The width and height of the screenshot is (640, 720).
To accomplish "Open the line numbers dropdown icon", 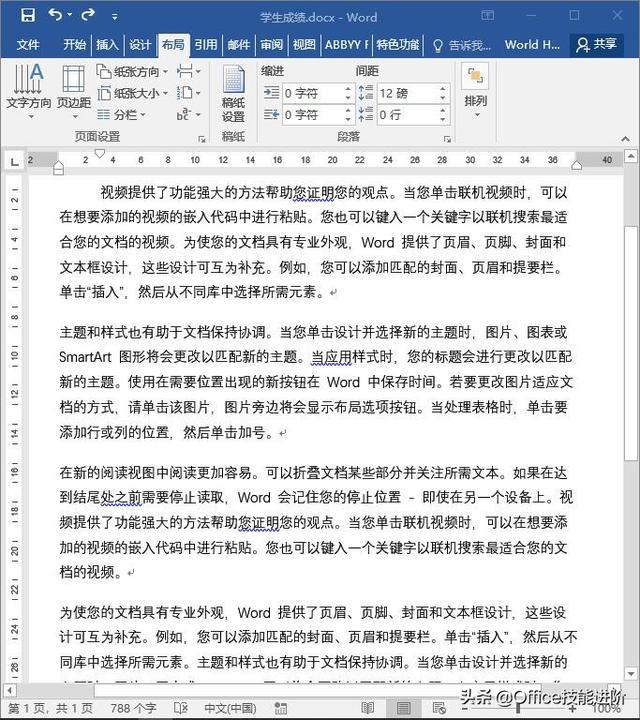I will (189, 93).
